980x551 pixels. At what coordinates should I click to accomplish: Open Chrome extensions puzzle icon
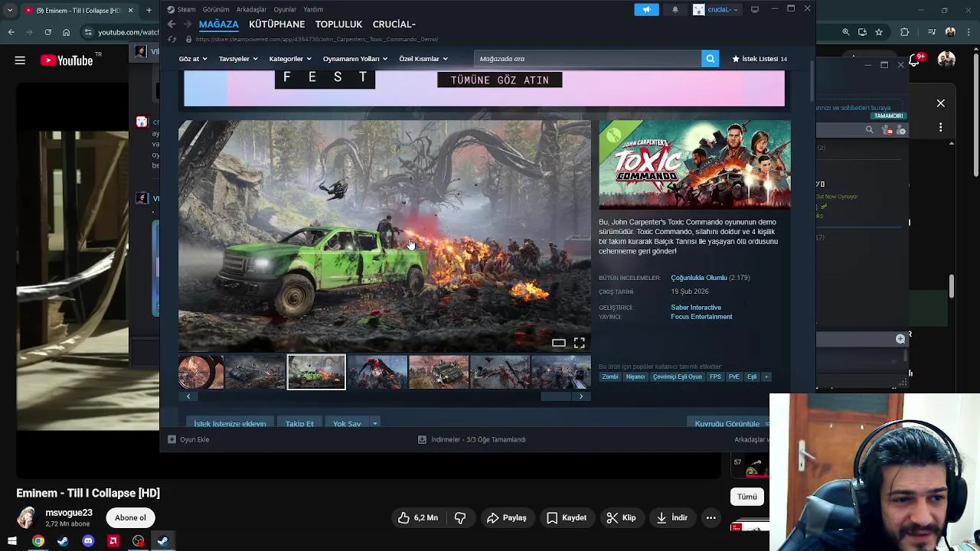[905, 32]
